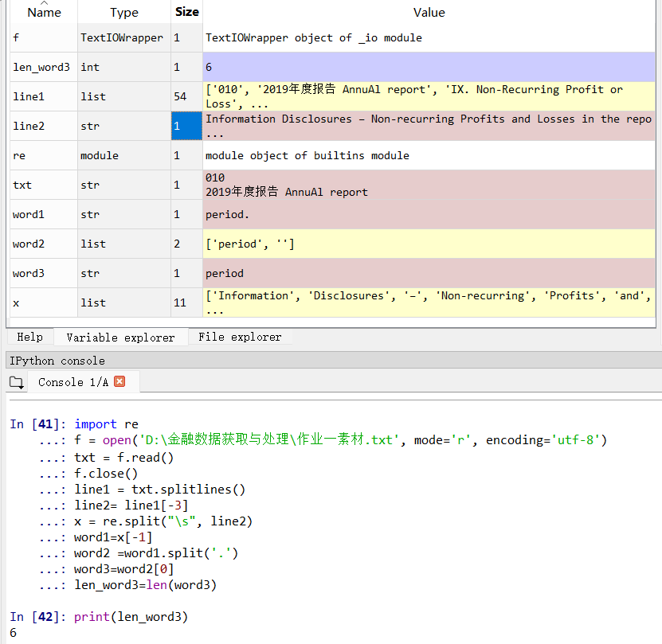Viewport: 662px width, 644px height.
Task: Click the highlighted size cell of line2
Action: tap(186, 126)
